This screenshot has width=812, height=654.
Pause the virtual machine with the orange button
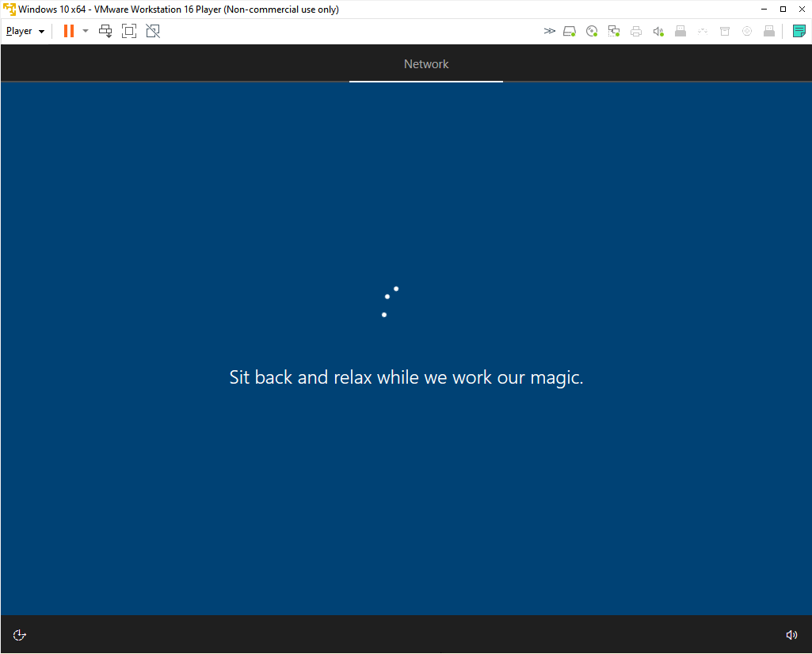pyautogui.click(x=69, y=31)
